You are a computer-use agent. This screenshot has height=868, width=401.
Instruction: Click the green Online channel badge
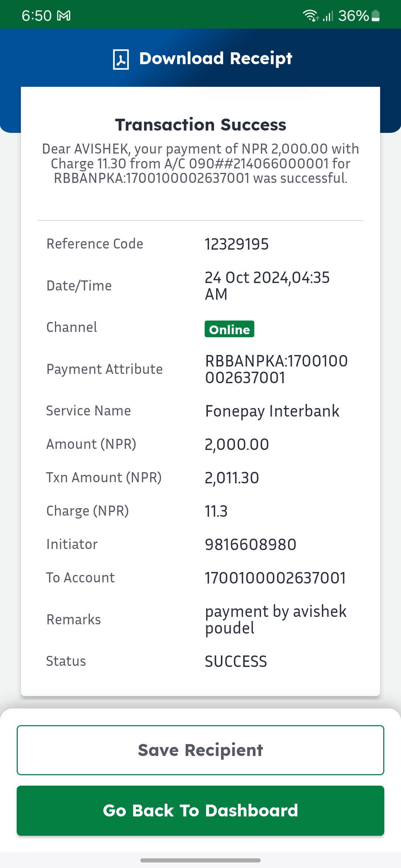click(x=229, y=329)
